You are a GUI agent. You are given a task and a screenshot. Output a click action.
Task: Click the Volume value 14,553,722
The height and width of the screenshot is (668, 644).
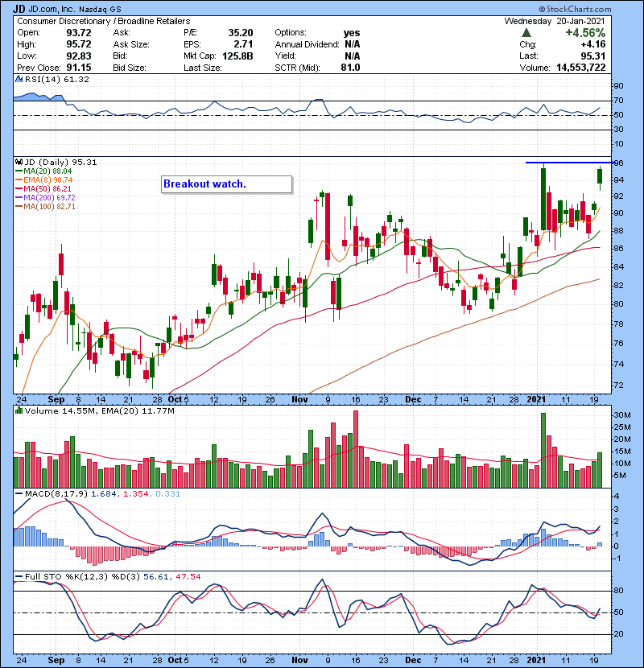(x=581, y=68)
